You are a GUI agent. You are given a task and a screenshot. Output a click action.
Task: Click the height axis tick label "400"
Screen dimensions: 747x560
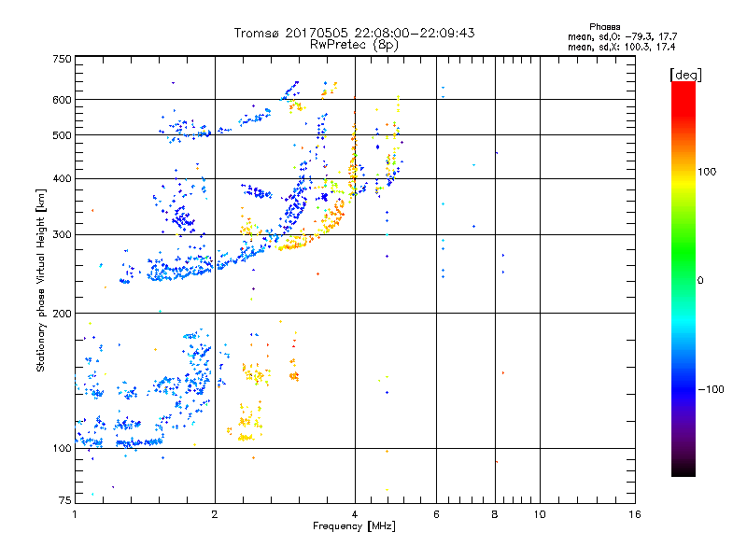pos(62,178)
